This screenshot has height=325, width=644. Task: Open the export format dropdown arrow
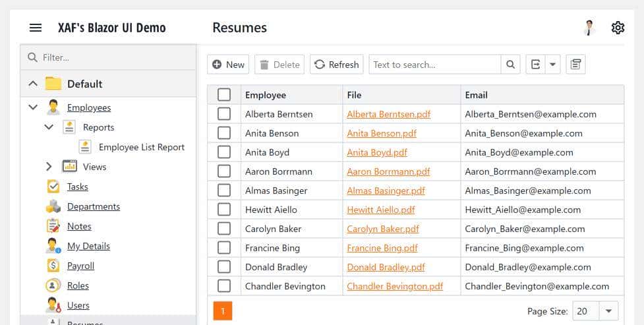tap(552, 65)
